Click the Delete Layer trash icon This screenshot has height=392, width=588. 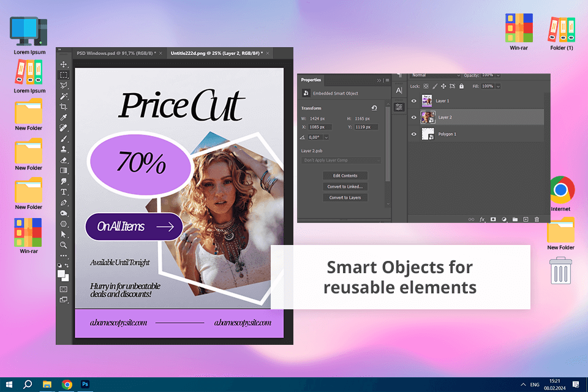tap(537, 219)
